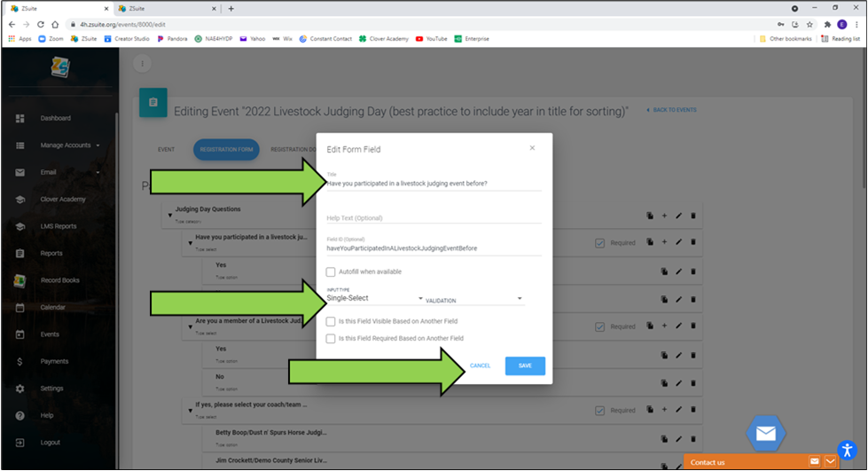Open the Input Type Single-Select dropdown

pyautogui.click(x=374, y=299)
